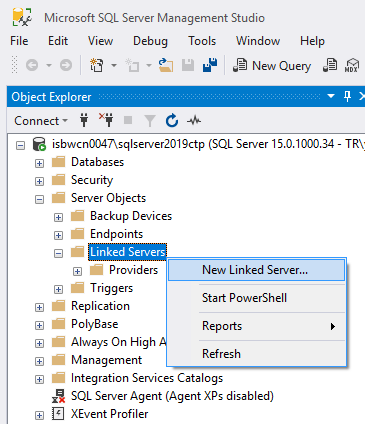Select the Providers tree item

[133, 270]
